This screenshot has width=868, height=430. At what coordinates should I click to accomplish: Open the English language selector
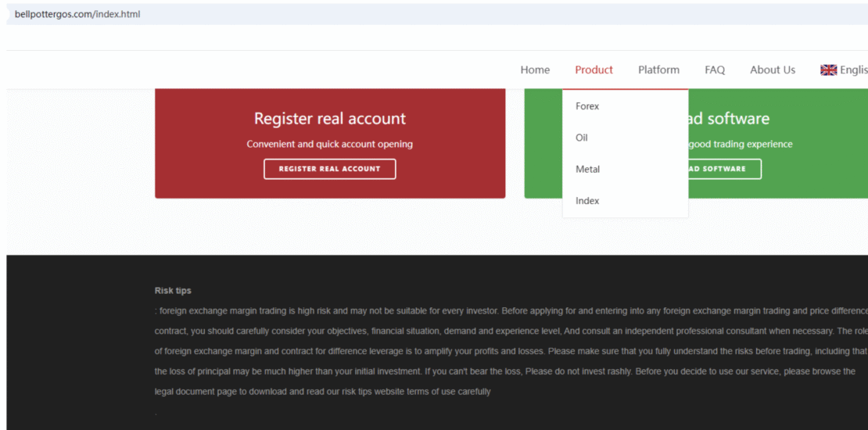click(853, 70)
